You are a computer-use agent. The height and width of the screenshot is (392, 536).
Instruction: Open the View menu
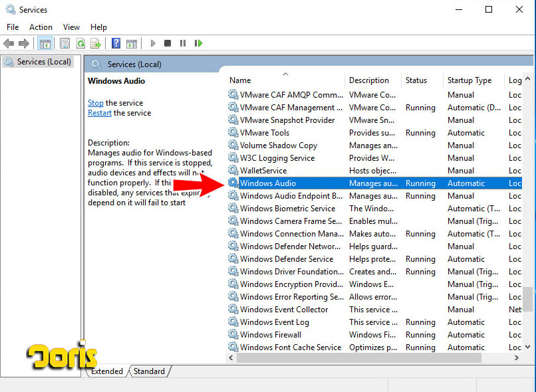(71, 27)
